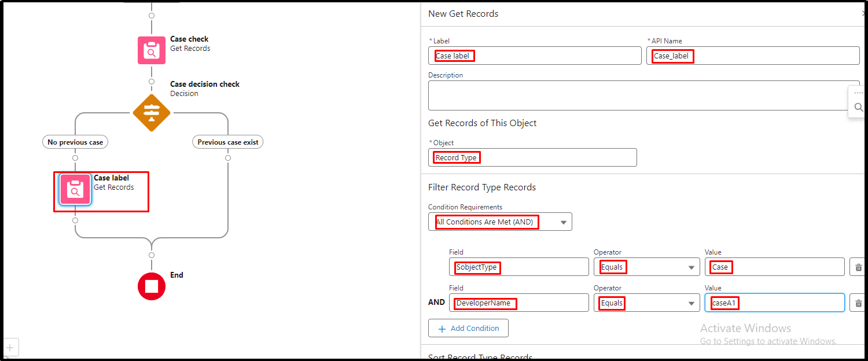Viewport: 868px width, 361px height.
Task: Delete the SobjectType condition with trash icon
Action: 858,267
